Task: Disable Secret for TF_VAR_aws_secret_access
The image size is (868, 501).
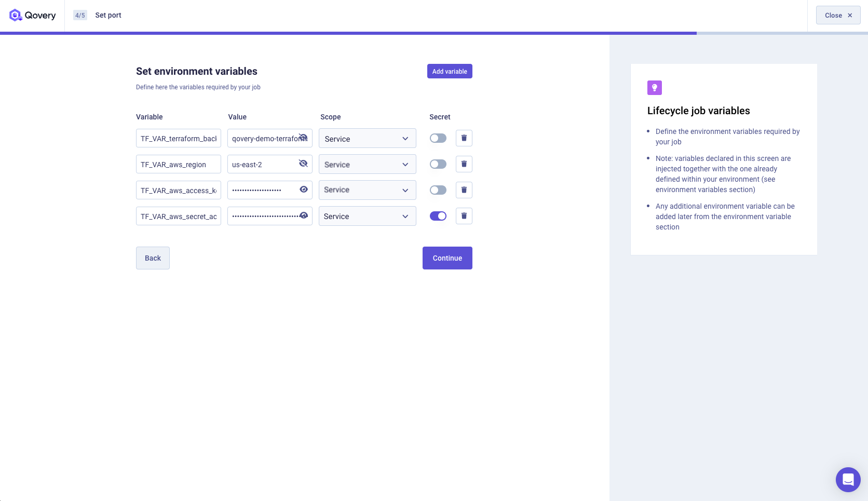Action: click(x=438, y=216)
